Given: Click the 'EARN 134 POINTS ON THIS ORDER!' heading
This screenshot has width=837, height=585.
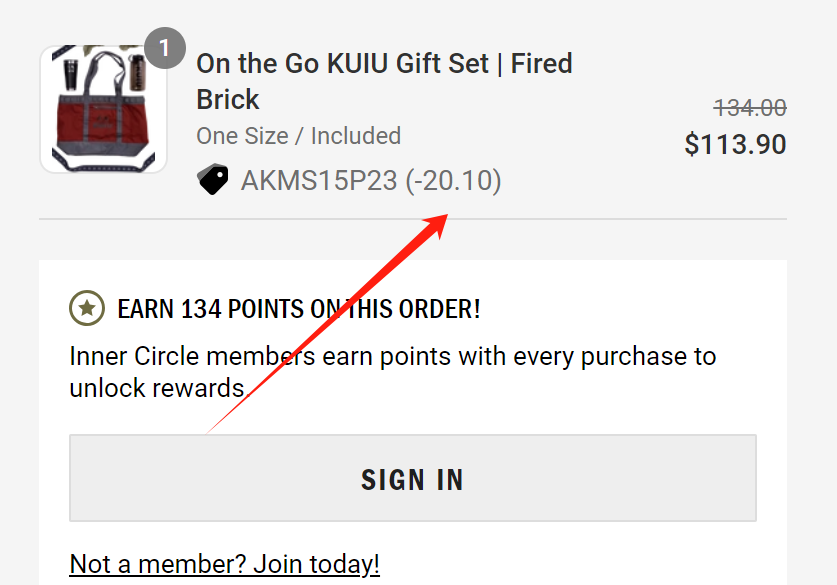Looking at the screenshot, I should pos(298,309).
